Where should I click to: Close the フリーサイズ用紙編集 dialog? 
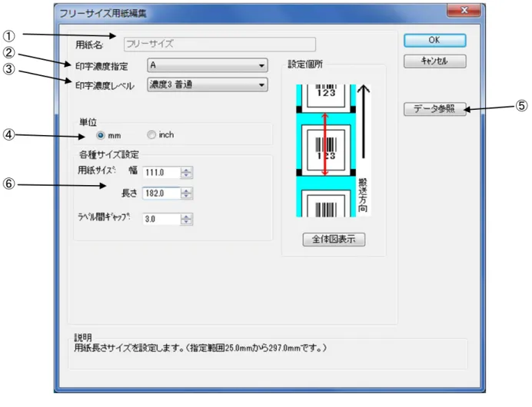pos(464,11)
